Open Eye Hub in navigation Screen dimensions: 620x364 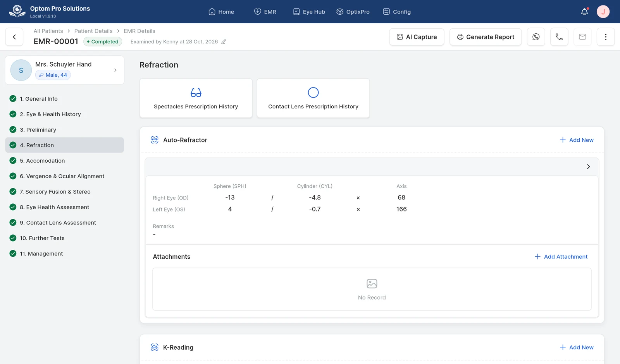(309, 12)
